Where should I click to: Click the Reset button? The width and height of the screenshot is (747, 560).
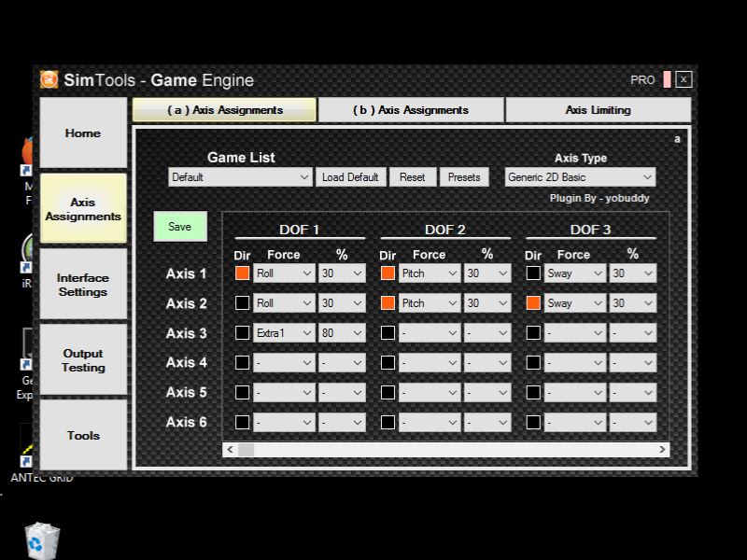point(413,177)
